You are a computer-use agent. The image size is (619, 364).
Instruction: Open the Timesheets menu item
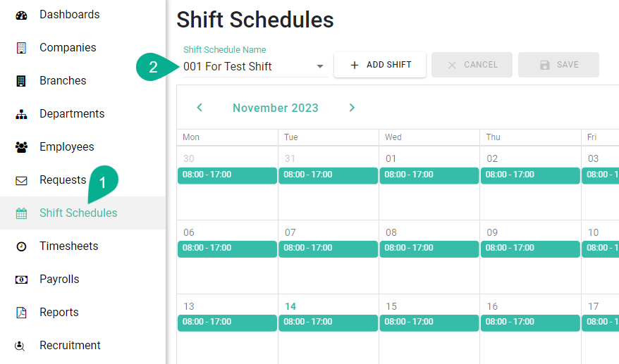pyautogui.click(x=68, y=246)
